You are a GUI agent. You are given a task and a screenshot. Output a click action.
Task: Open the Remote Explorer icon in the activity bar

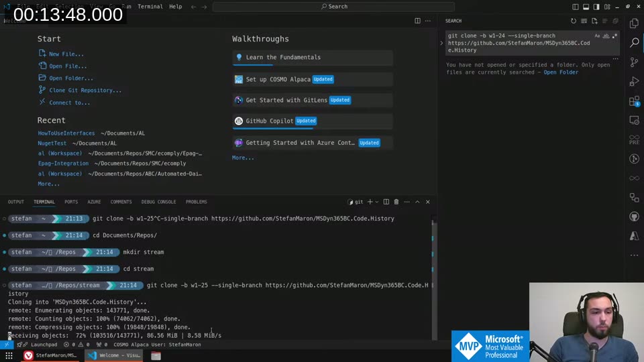click(x=634, y=120)
